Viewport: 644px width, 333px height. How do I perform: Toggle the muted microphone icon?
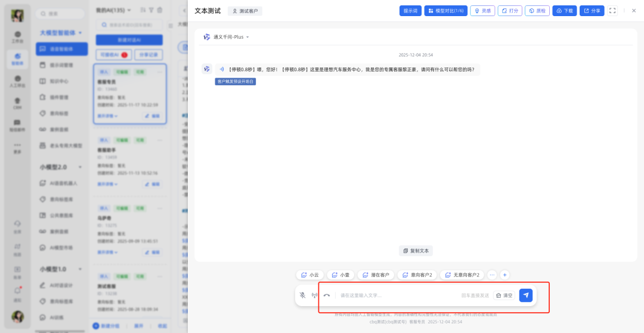(303, 295)
